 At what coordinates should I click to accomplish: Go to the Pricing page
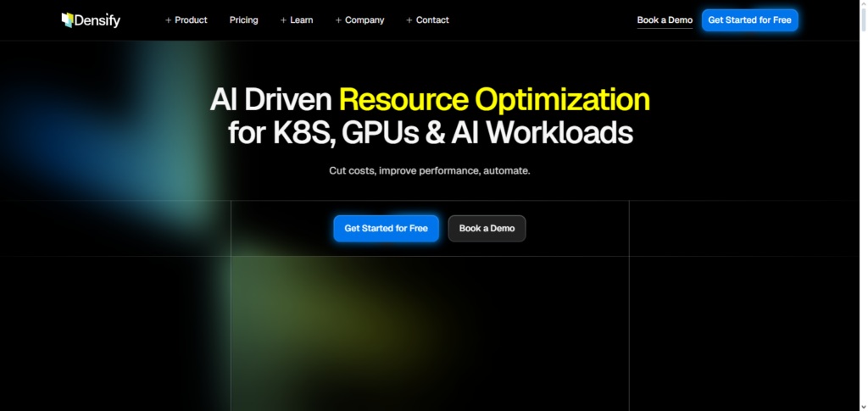(243, 20)
